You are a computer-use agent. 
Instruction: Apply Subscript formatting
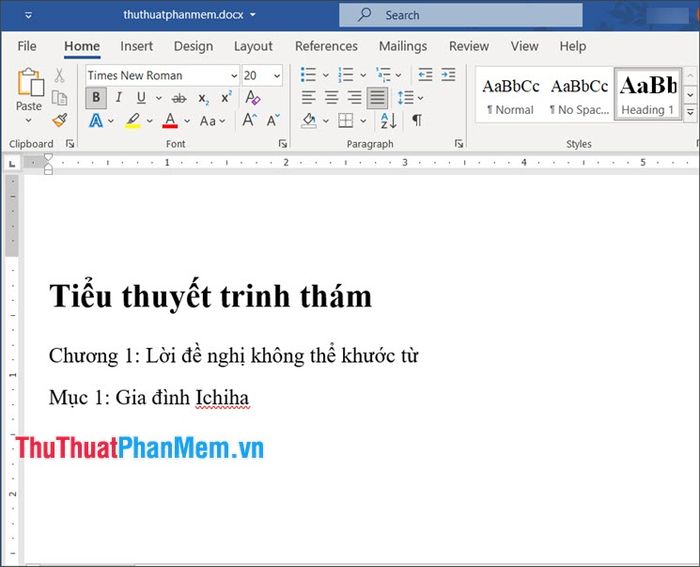point(204,98)
